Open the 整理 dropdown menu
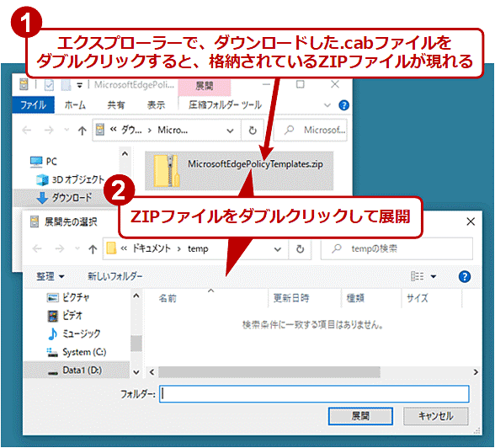This screenshot has height=448, width=495. (51, 276)
